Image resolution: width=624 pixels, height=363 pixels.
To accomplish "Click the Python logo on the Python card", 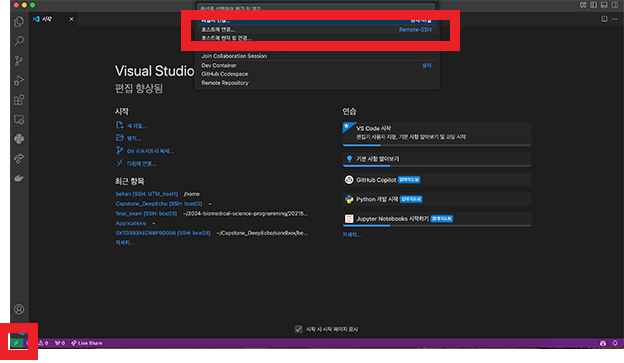I will coord(349,199).
